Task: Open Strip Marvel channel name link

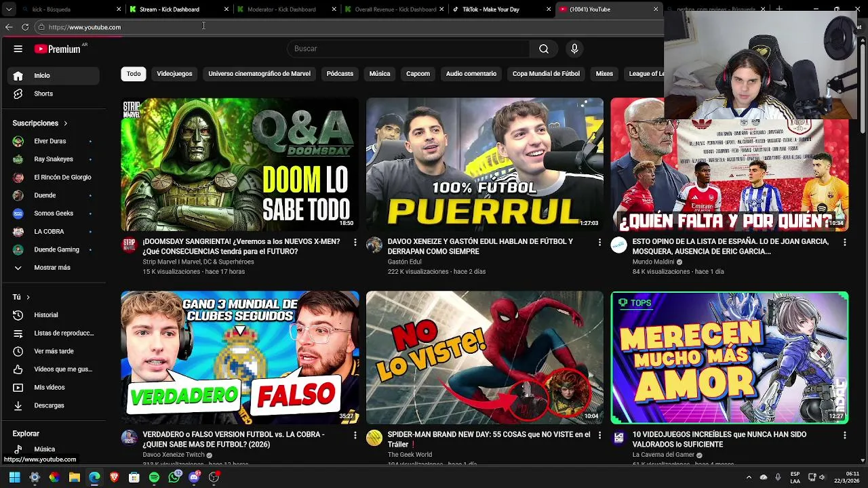Action: [198, 262]
